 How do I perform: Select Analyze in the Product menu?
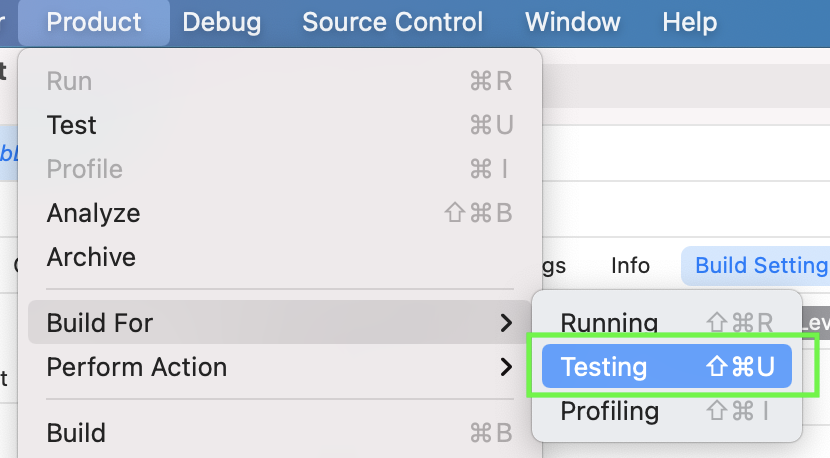tap(93, 213)
